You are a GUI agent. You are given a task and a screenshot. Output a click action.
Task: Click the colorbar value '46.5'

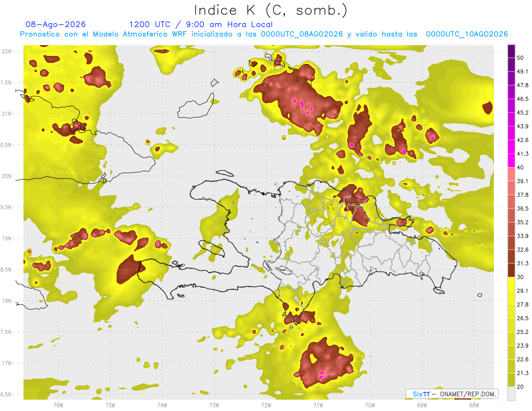(523, 99)
